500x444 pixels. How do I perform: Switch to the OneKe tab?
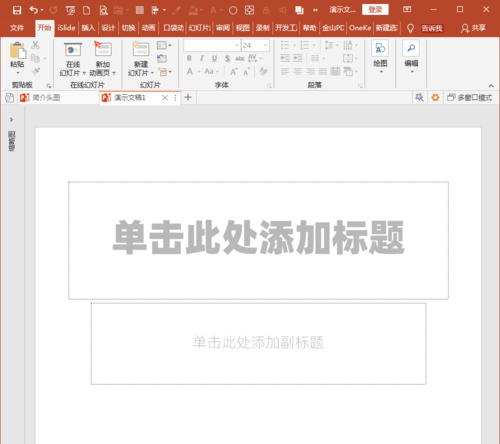point(360,28)
